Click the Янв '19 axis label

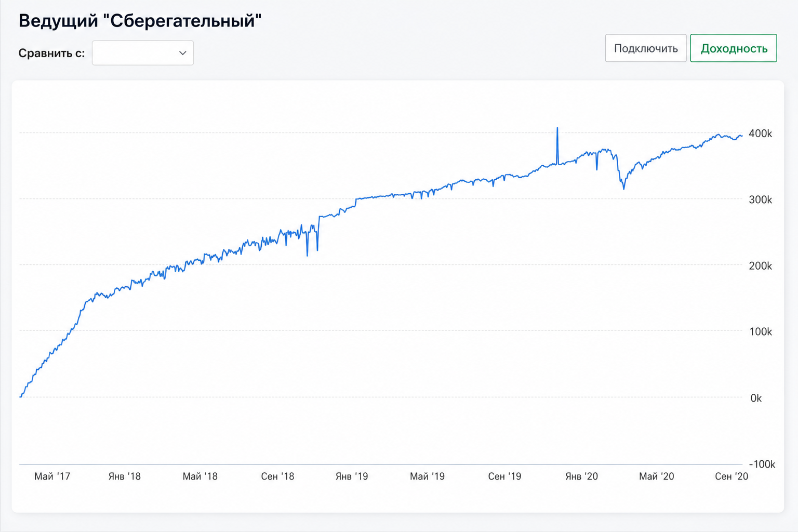coord(352,476)
